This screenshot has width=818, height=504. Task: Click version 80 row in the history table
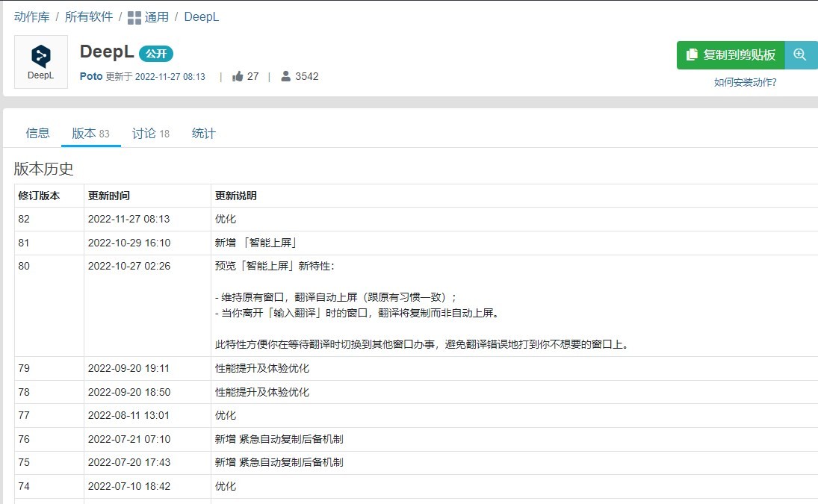click(x=23, y=266)
